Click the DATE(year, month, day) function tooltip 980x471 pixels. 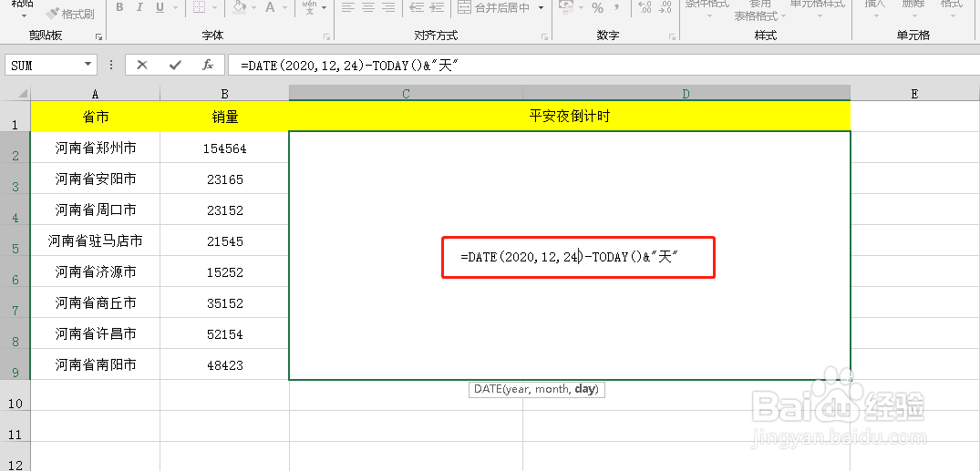[x=536, y=389]
